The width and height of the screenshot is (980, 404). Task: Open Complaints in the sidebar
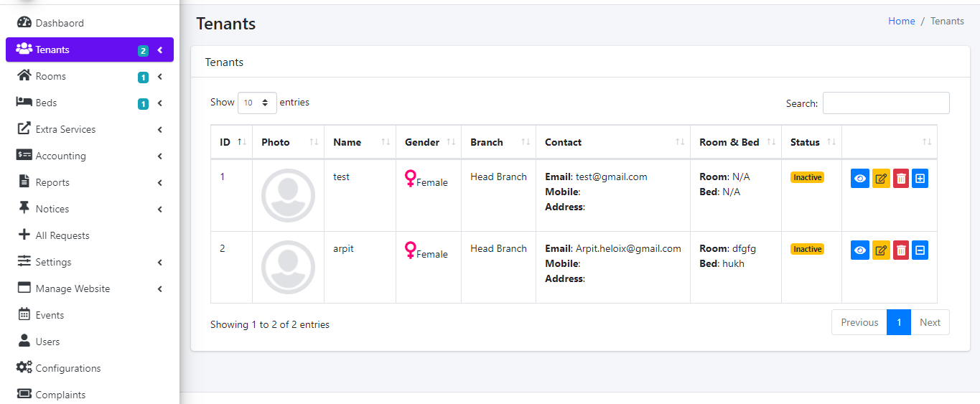pyautogui.click(x=60, y=395)
